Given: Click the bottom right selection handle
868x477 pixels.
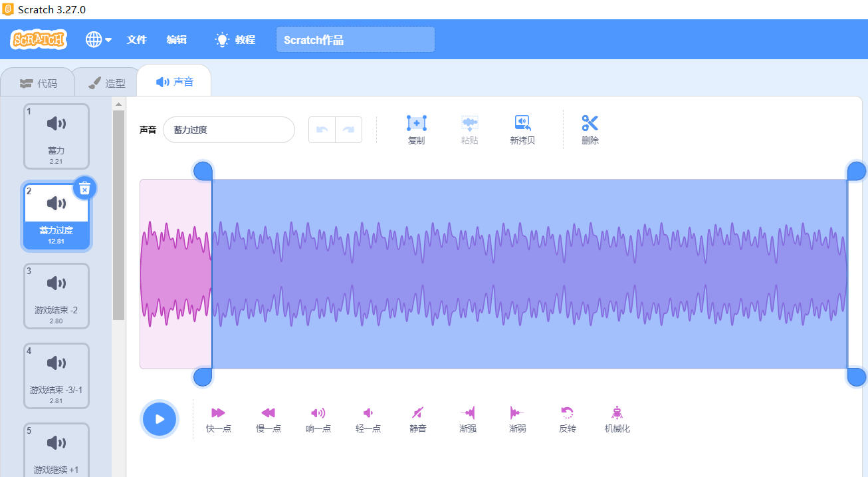Looking at the screenshot, I should pyautogui.click(x=857, y=377).
